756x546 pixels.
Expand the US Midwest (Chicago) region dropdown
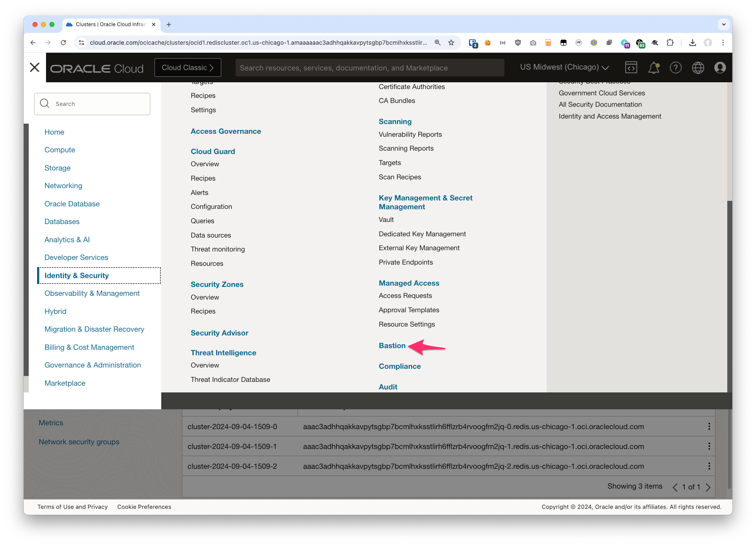pos(564,68)
